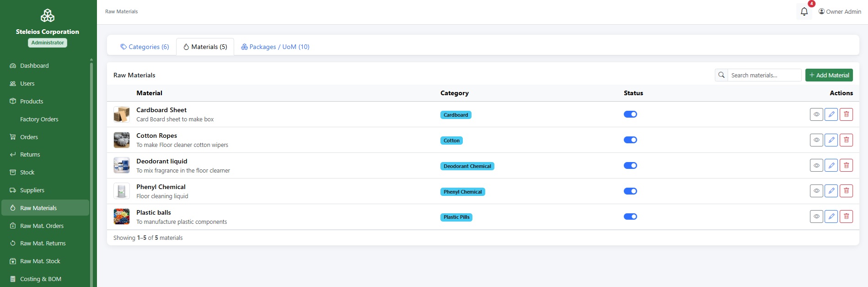The image size is (868, 287).
Task: Delete the Plastic balls material
Action: (847, 217)
